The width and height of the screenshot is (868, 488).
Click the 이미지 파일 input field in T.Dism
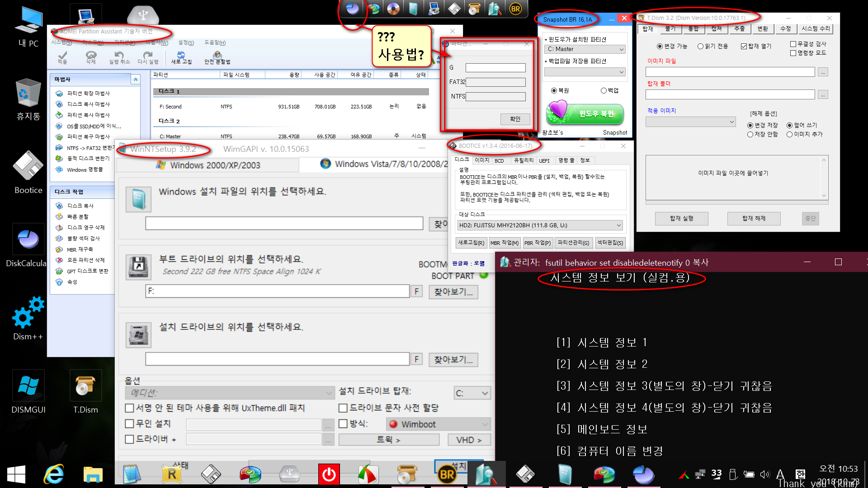[730, 72]
